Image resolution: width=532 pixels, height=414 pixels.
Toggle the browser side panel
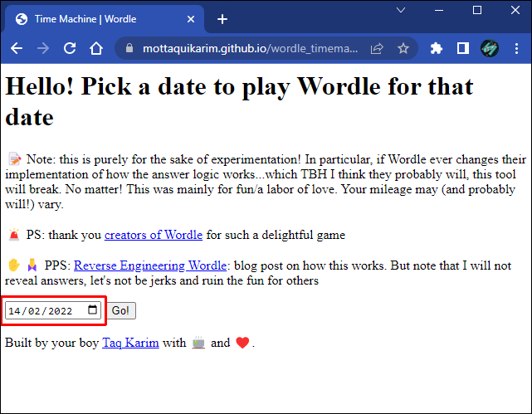463,48
